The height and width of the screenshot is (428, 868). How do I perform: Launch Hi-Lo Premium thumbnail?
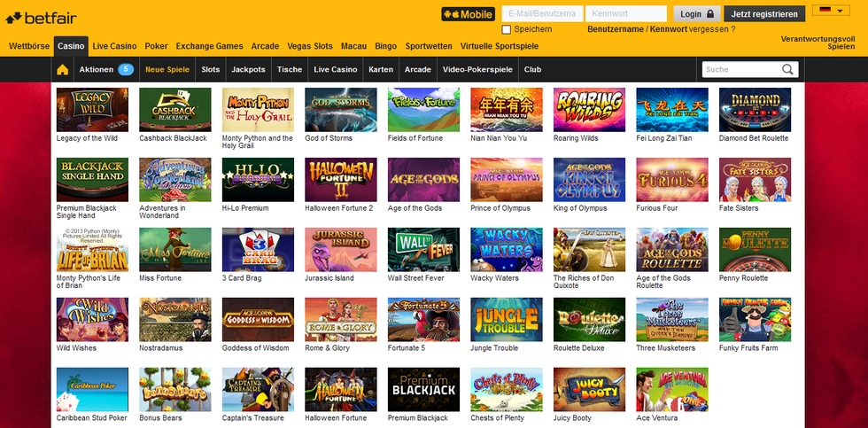point(258,179)
